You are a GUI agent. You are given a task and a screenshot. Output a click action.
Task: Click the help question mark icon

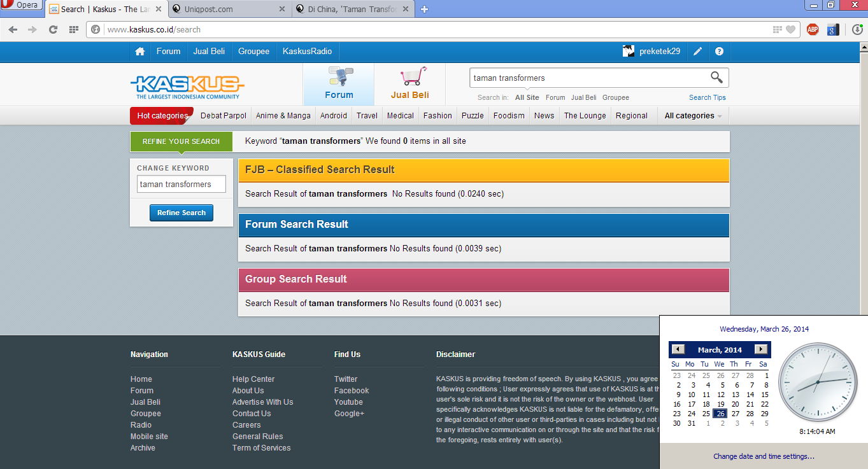pyautogui.click(x=719, y=52)
